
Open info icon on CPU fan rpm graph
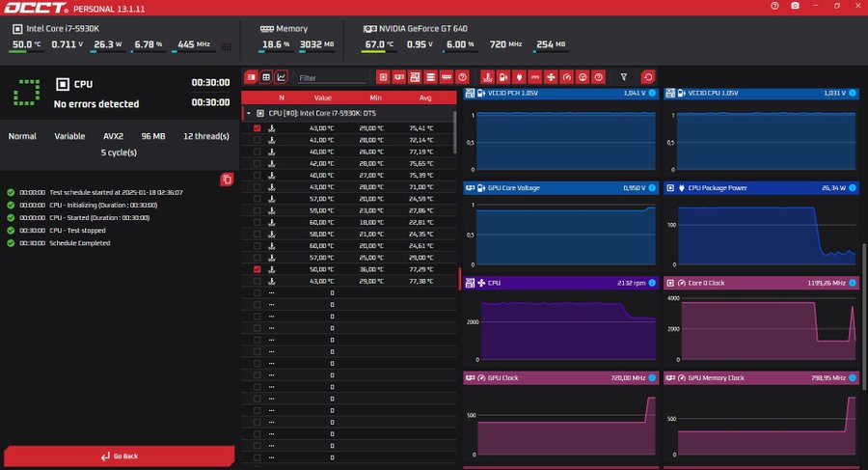(x=652, y=283)
